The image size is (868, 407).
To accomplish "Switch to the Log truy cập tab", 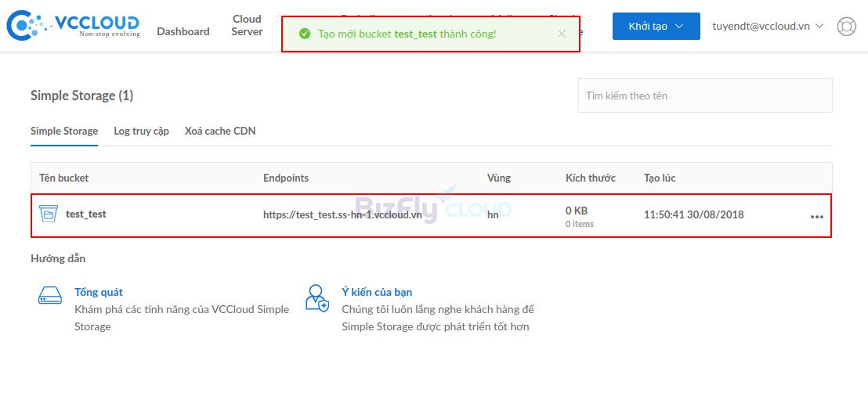I will [x=141, y=131].
